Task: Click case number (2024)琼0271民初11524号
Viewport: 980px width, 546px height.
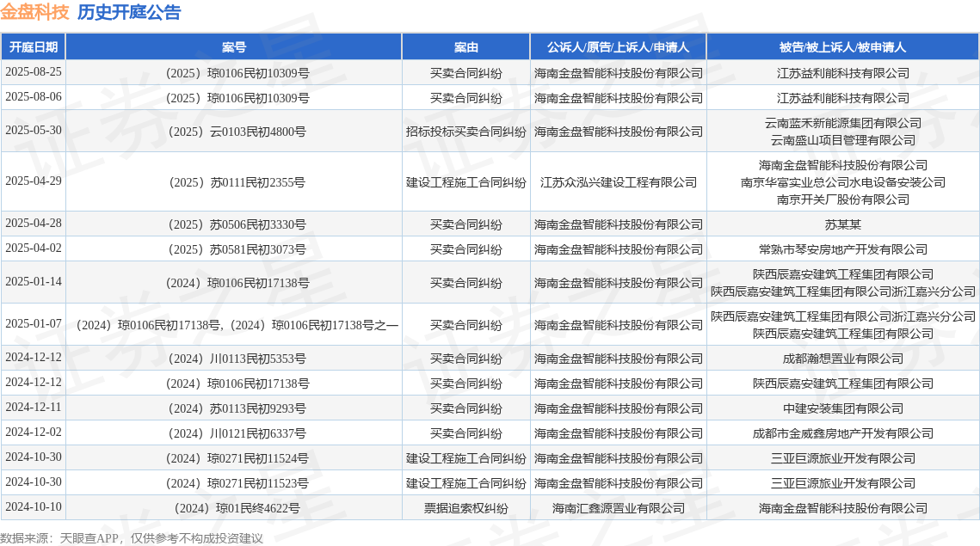Action: [x=237, y=458]
